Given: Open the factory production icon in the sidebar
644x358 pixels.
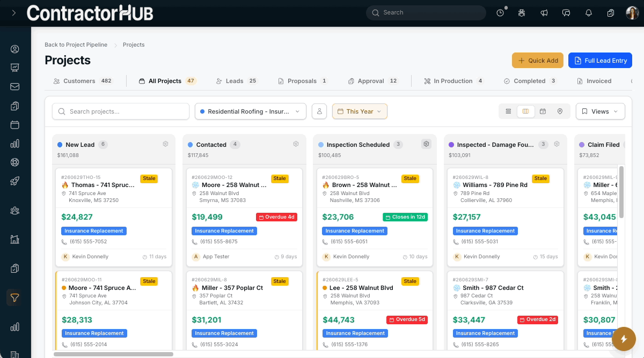Looking at the screenshot, I should [15, 240].
